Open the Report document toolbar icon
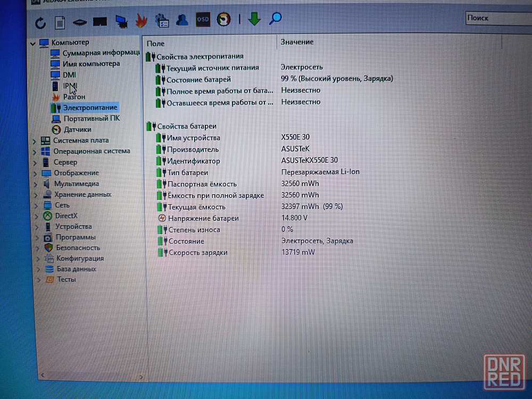Image resolution: width=532 pixels, height=399 pixels. [60, 23]
